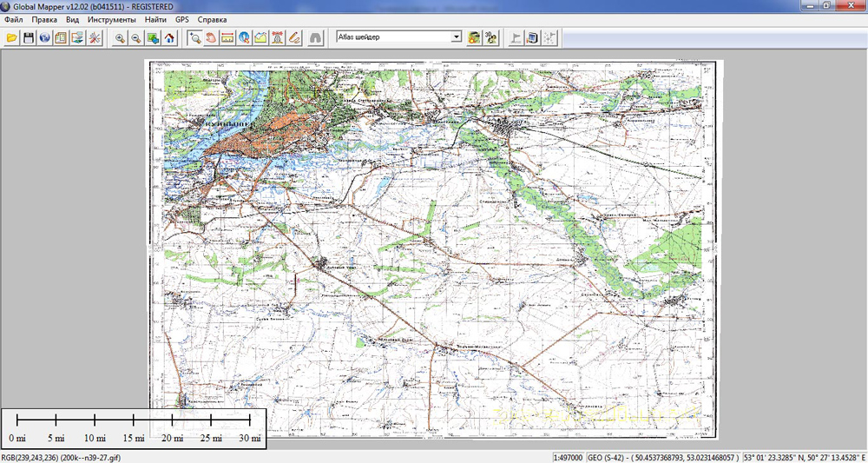Viewport: 868px width, 463px height.
Task: Select the Digitizer pencil tool
Action: (294, 37)
